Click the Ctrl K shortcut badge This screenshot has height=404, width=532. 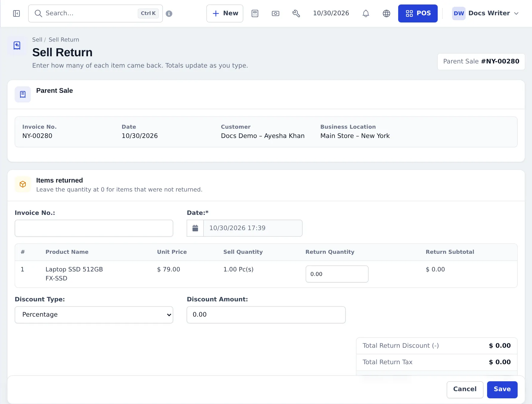pos(148,13)
